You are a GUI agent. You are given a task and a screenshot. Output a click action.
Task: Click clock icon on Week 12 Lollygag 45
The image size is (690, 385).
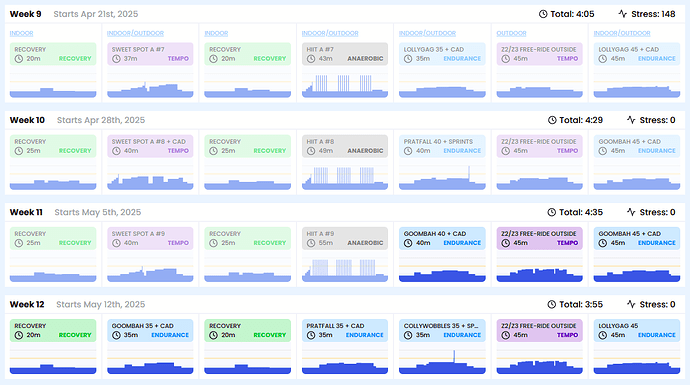tap(603, 335)
